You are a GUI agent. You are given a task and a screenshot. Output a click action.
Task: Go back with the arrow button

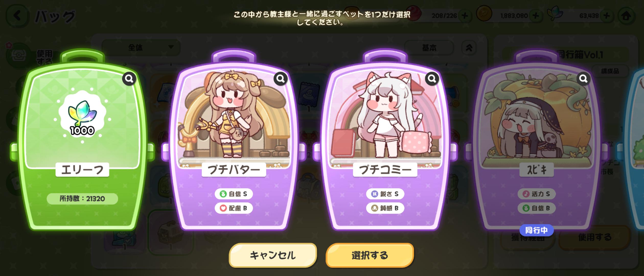click(17, 16)
